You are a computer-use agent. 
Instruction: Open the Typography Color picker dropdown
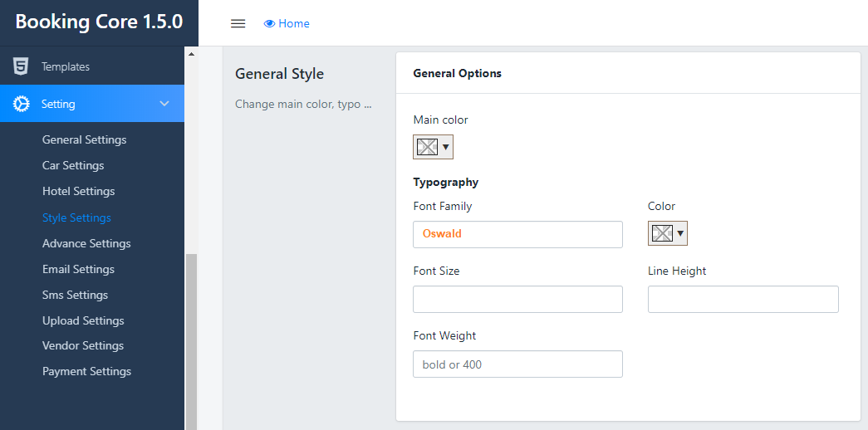680,233
